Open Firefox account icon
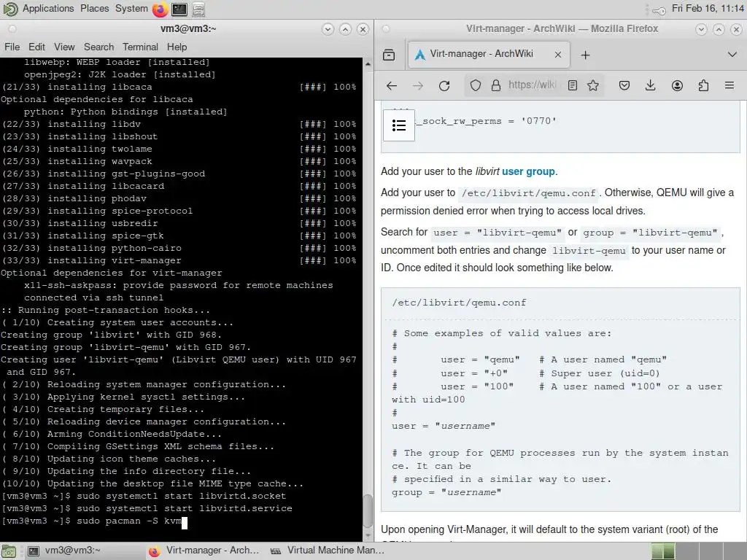Screen dimensions: 747x560 tap(677, 86)
